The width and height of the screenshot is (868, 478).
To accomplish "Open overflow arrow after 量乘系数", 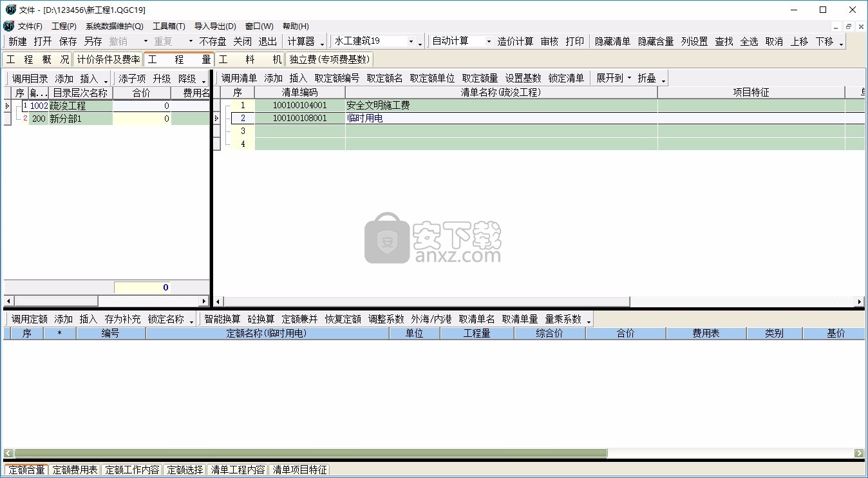I will 589,320.
